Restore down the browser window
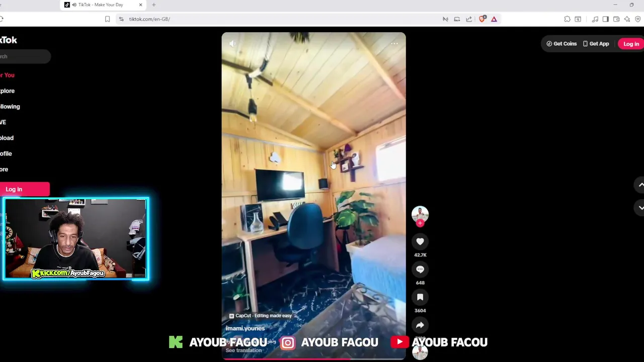644x362 pixels. tap(632, 5)
